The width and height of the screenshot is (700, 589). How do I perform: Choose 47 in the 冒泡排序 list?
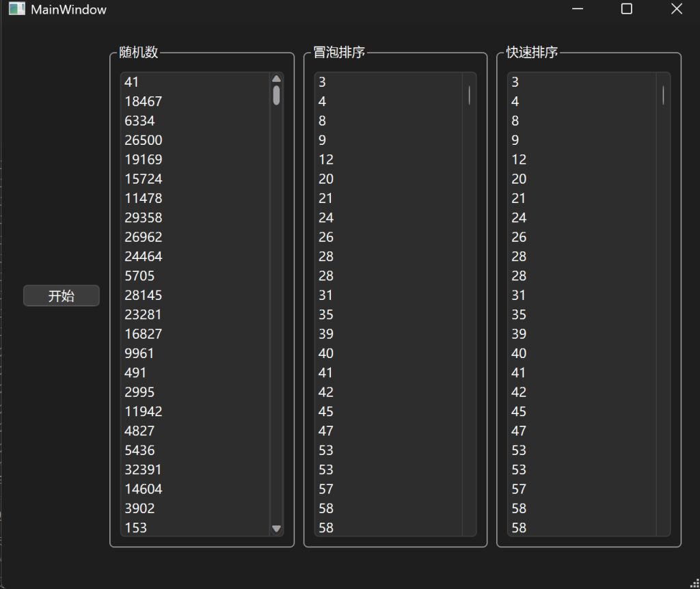click(x=326, y=431)
